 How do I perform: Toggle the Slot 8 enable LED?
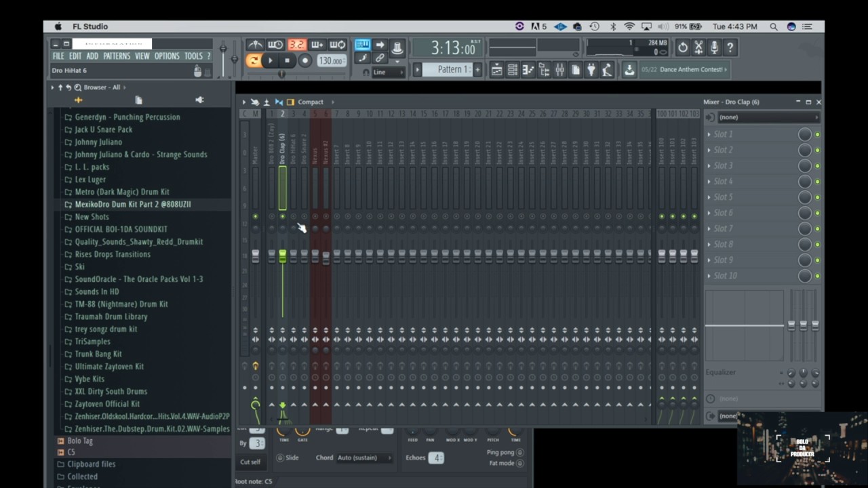(817, 245)
